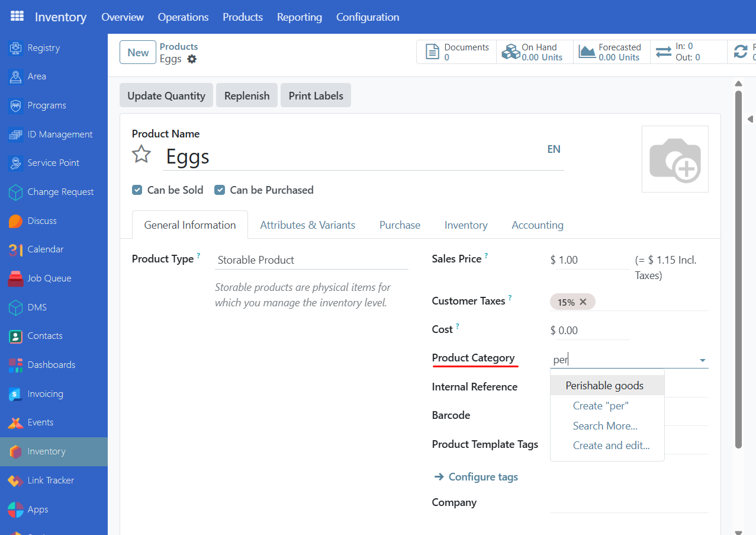
Task: Remove the 15% customer tax tag
Action: pos(583,302)
